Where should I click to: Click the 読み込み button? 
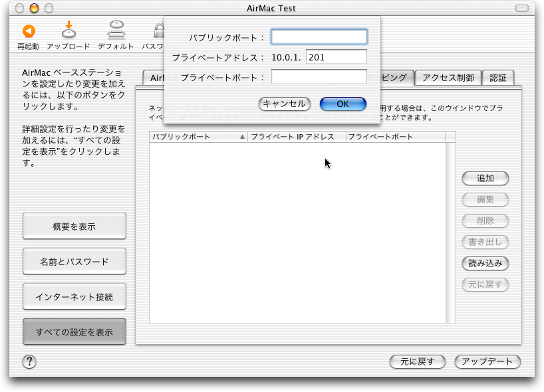(485, 263)
